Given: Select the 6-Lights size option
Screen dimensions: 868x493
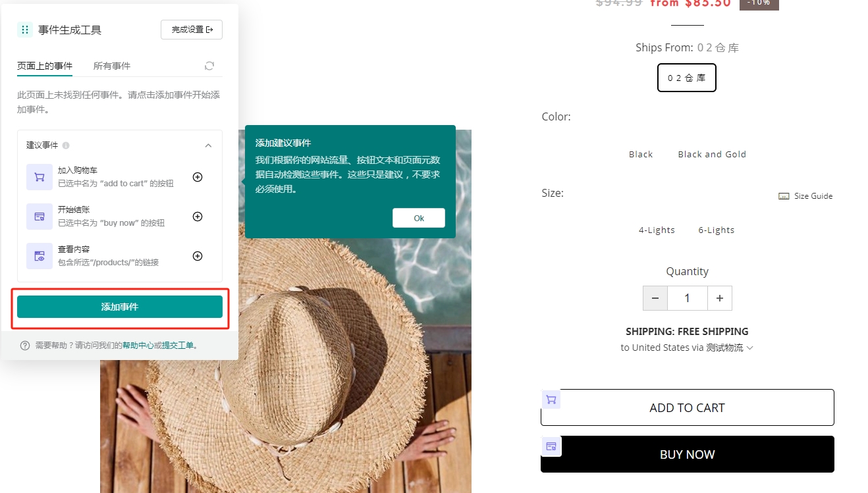Looking at the screenshot, I should point(717,230).
